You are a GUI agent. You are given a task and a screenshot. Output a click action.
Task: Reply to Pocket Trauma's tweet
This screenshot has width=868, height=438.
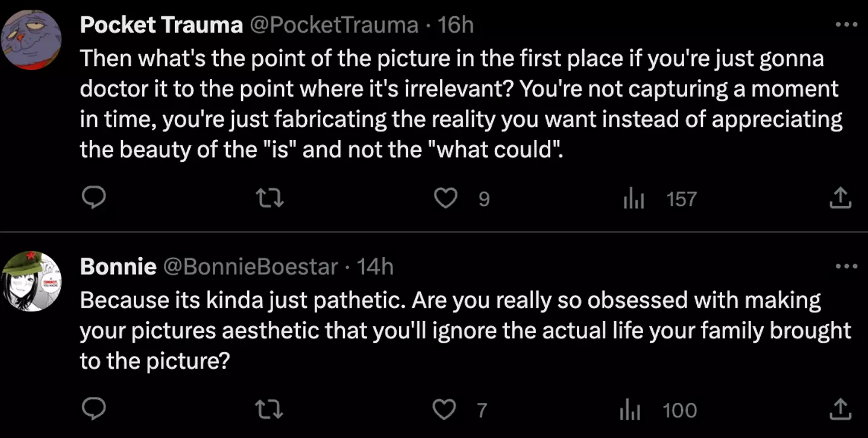[x=93, y=198]
